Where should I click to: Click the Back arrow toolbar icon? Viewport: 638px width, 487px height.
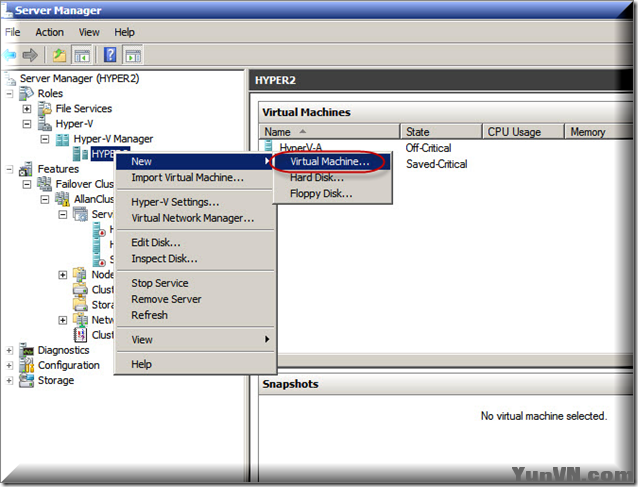click(x=9, y=55)
